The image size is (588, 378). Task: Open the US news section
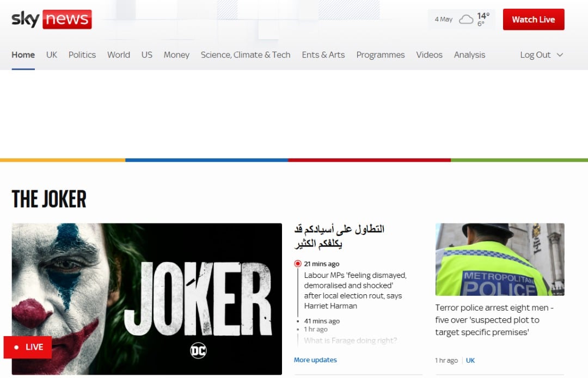pos(147,55)
